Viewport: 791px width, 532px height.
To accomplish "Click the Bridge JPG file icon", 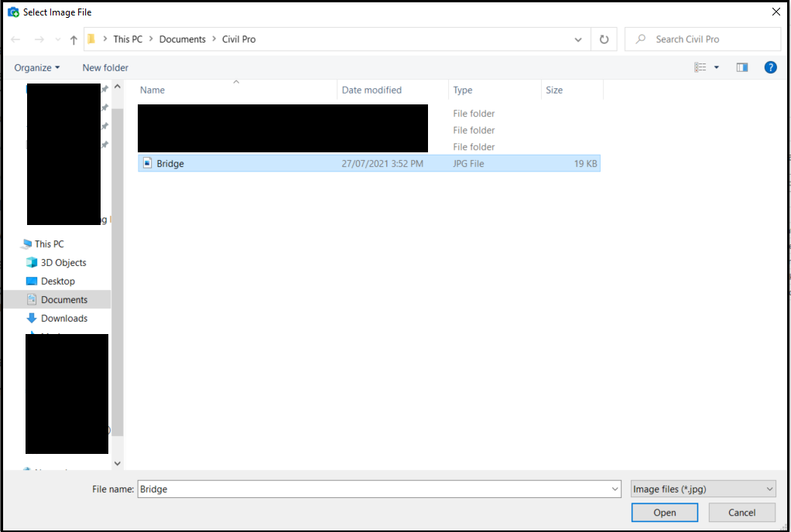I will coord(148,163).
